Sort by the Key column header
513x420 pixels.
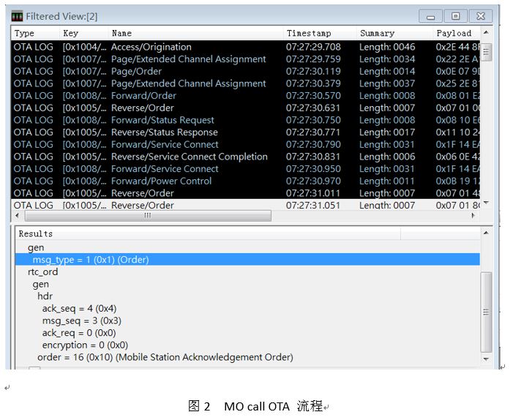pyautogui.click(x=84, y=33)
